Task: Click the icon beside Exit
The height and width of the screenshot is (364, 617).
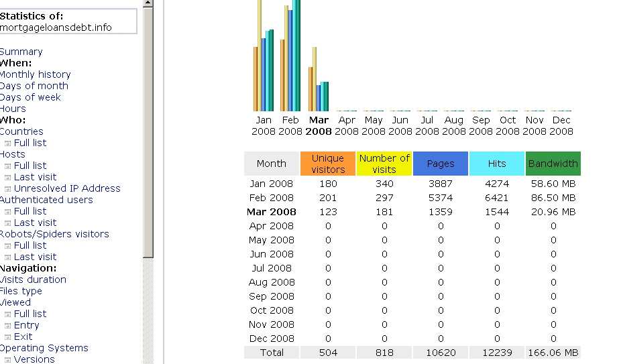Action: point(7,337)
